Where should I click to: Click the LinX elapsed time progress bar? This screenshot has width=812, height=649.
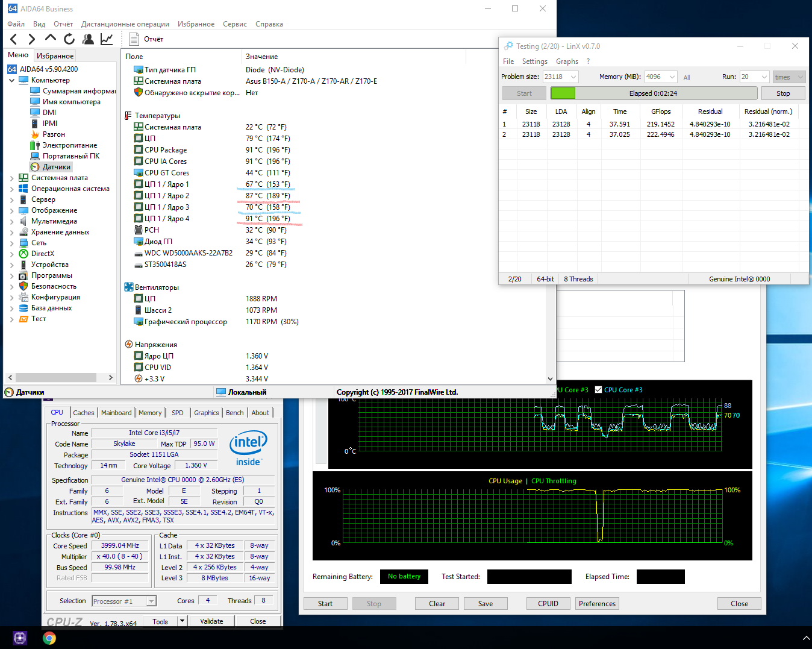click(654, 93)
